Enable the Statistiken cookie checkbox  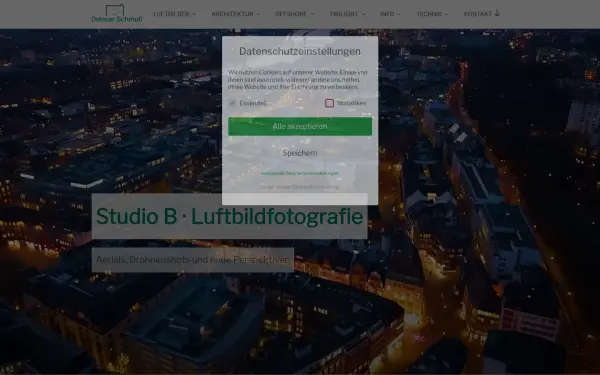(x=329, y=103)
